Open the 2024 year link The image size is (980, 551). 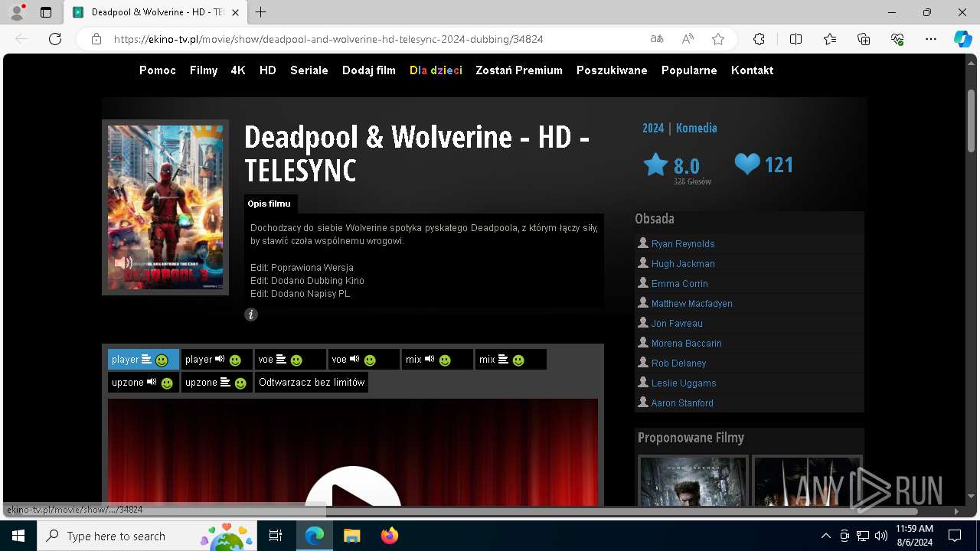(x=653, y=129)
